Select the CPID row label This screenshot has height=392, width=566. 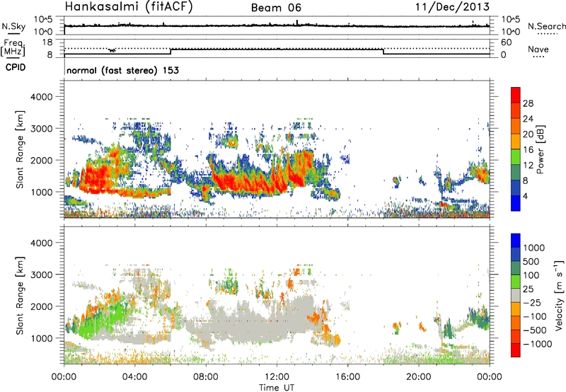(16, 67)
